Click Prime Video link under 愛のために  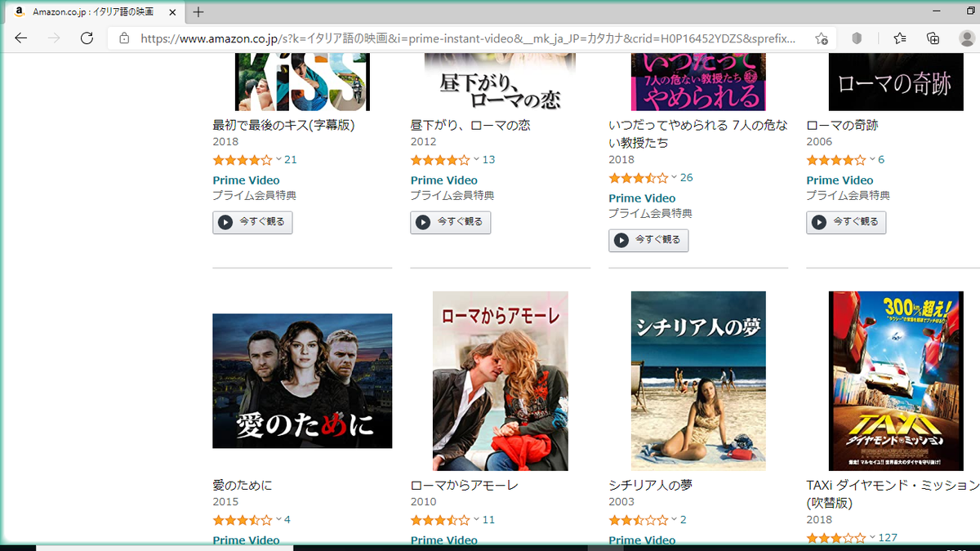pyautogui.click(x=246, y=540)
